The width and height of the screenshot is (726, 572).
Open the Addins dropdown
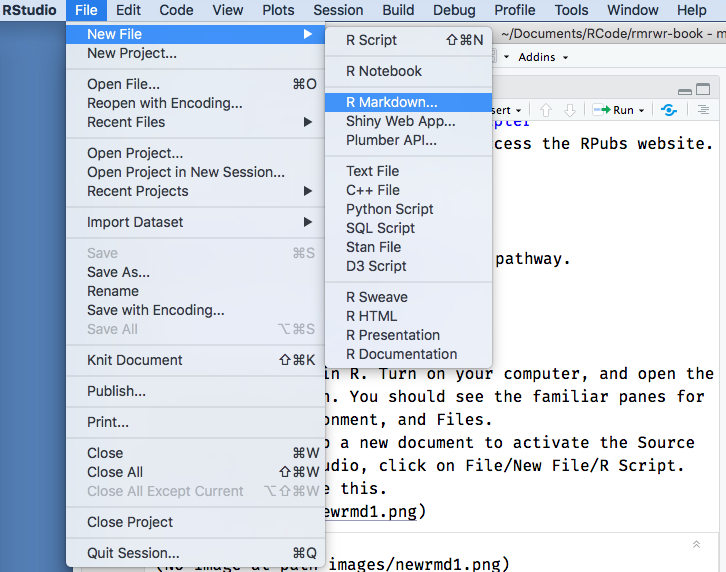pos(543,57)
